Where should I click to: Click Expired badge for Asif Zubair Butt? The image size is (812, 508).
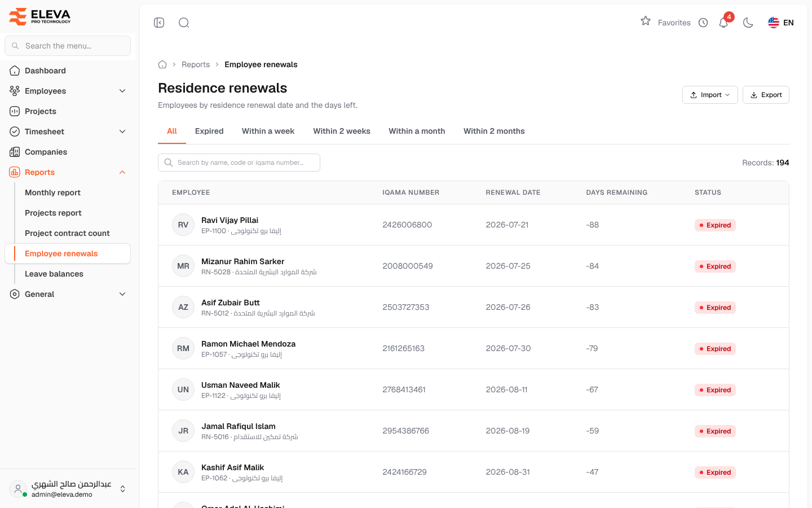[715, 308]
